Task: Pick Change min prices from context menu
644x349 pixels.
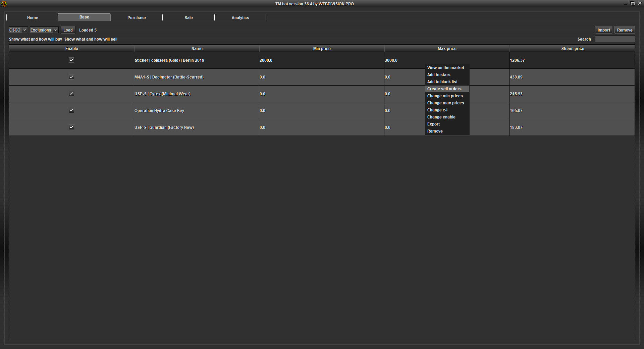Action: (x=445, y=96)
